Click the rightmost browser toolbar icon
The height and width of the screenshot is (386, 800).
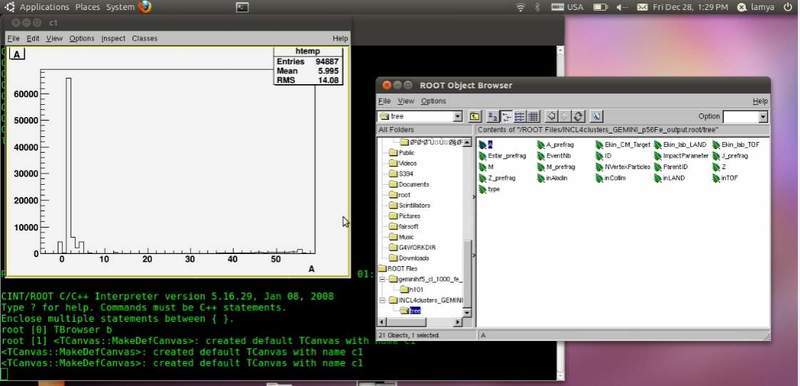coord(596,117)
